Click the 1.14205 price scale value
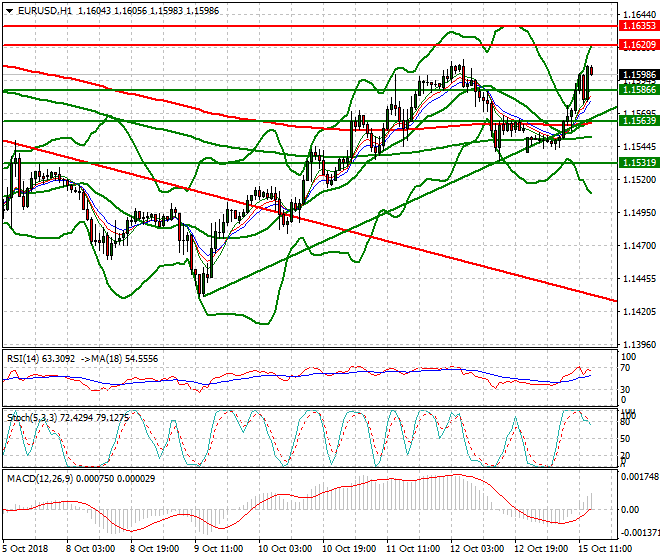This screenshot has width=660, height=560. click(x=639, y=312)
